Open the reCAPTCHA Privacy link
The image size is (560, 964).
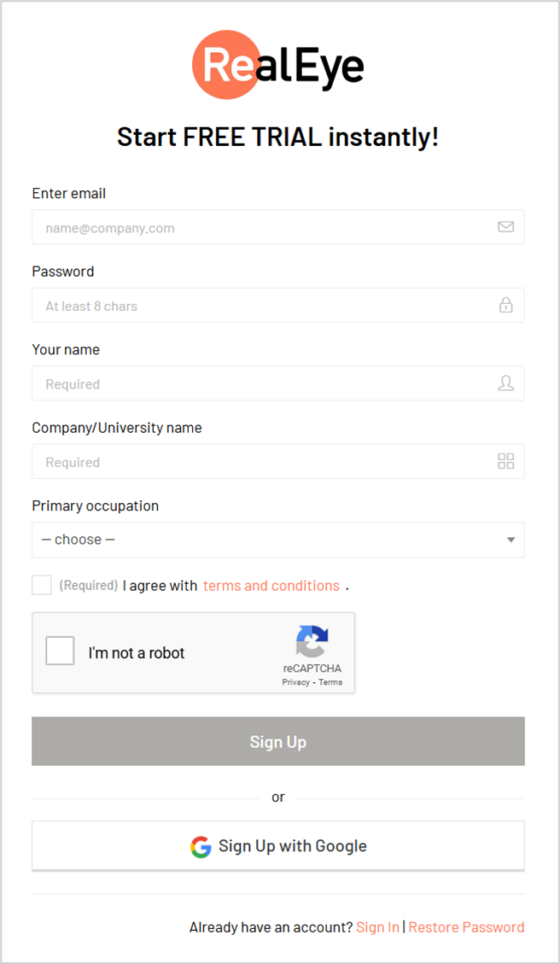pyautogui.click(x=295, y=682)
